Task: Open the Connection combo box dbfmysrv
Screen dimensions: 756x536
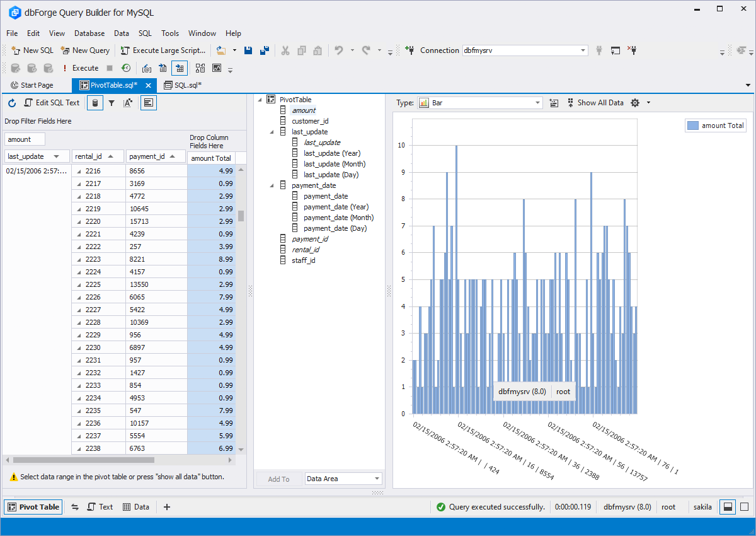Action: point(525,50)
